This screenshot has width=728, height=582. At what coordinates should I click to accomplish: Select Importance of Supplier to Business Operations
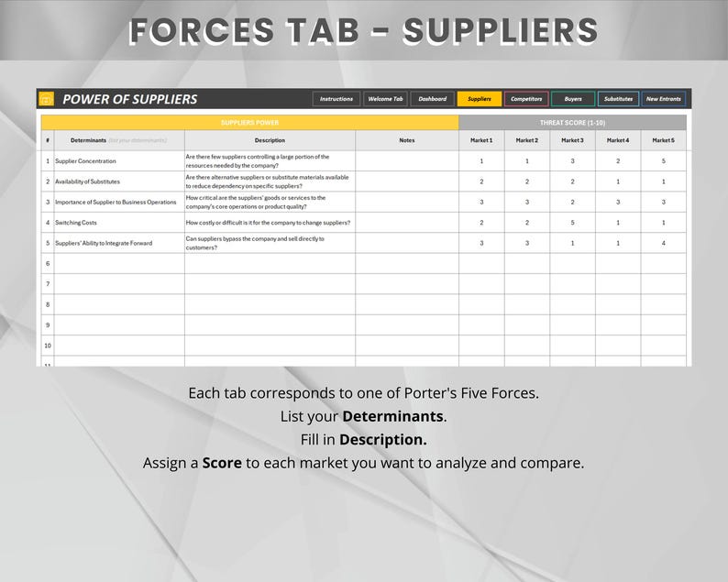coord(119,202)
